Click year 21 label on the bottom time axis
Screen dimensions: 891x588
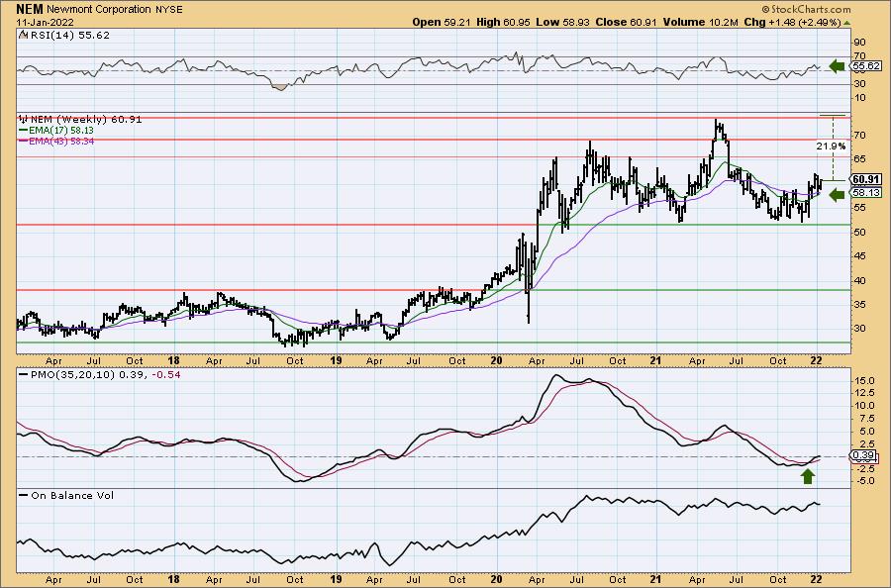[x=655, y=579]
